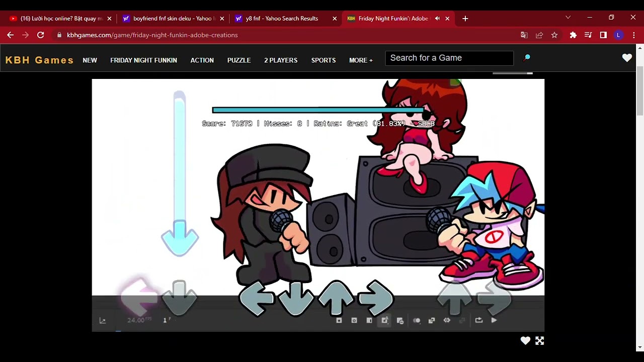
Task: Mute the Friday Night Funkin' tab audio
Action: (x=437, y=19)
